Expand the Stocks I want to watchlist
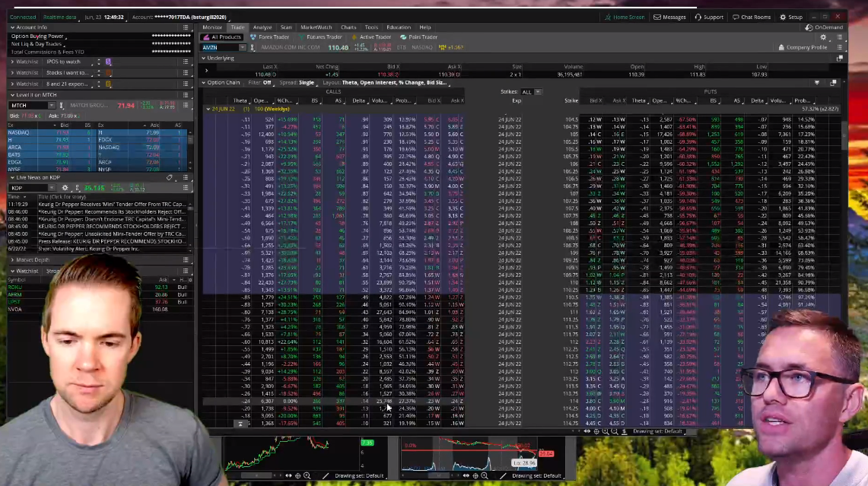 click(12, 72)
